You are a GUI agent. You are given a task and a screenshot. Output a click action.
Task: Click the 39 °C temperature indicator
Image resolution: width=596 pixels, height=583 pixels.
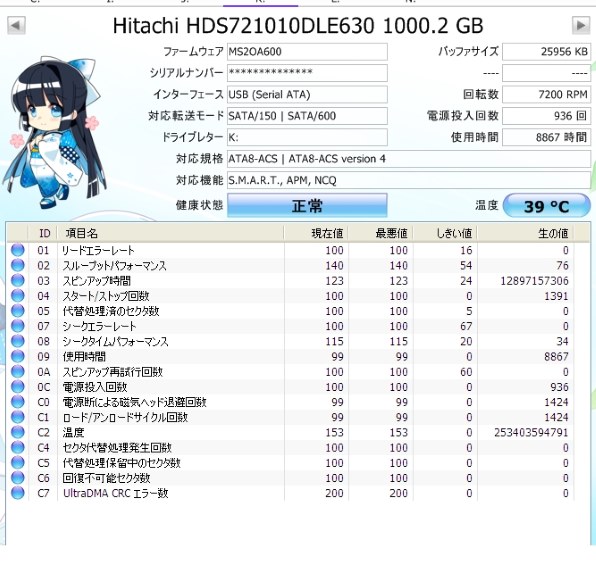[546, 206]
